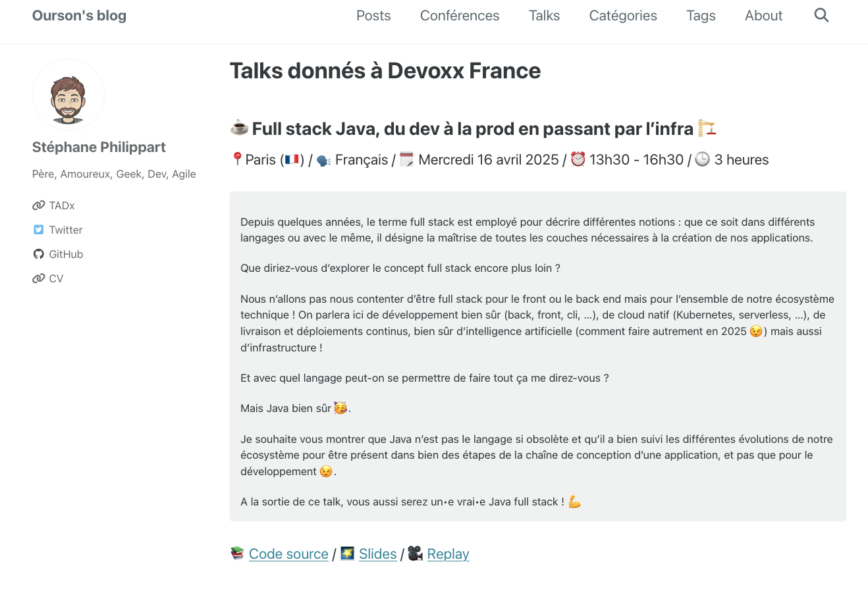Go home via Ourson's blog title
This screenshot has width=868, height=591.
[79, 16]
